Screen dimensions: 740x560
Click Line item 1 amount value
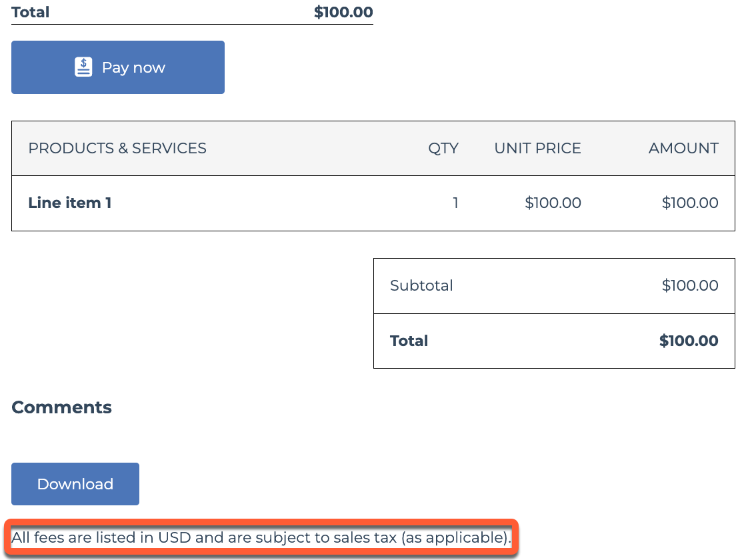click(690, 203)
